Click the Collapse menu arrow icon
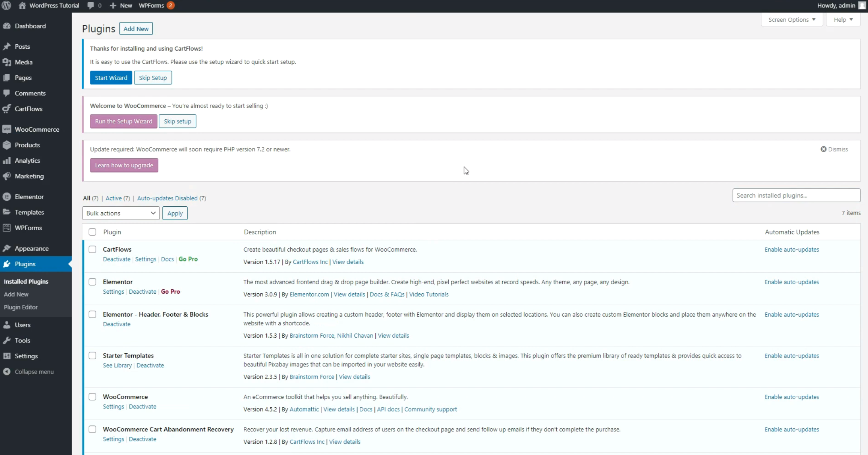Screen dimensions: 868x455 tap(7, 371)
